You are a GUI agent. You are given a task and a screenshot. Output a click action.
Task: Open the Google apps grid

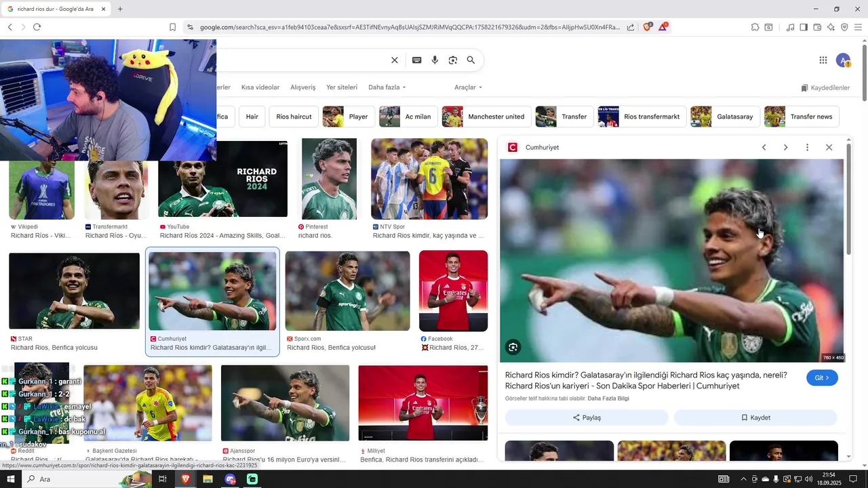pos(823,60)
